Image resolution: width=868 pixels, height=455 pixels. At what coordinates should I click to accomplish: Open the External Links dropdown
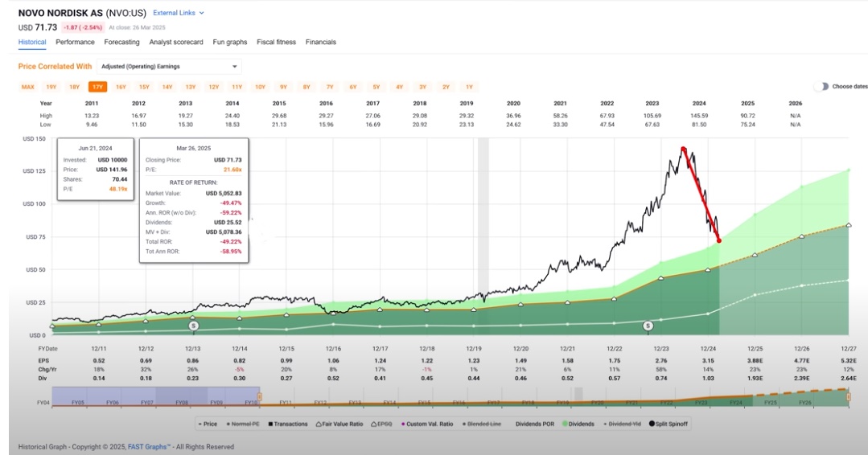click(x=179, y=13)
